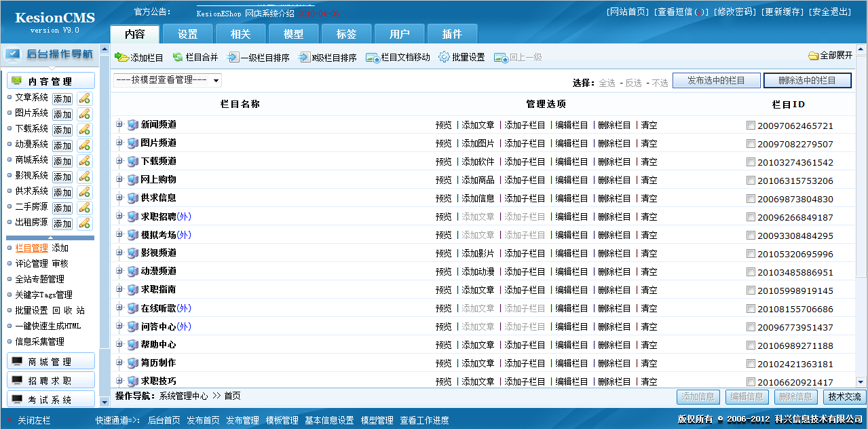Image resolution: width=868 pixels, height=429 pixels.
Task: Click 编辑栏目 in the 下载频道 row
Action: click(x=572, y=162)
